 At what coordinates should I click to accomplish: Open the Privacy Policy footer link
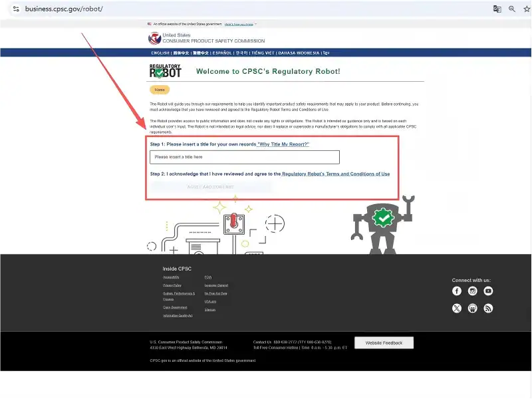pos(172,285)
